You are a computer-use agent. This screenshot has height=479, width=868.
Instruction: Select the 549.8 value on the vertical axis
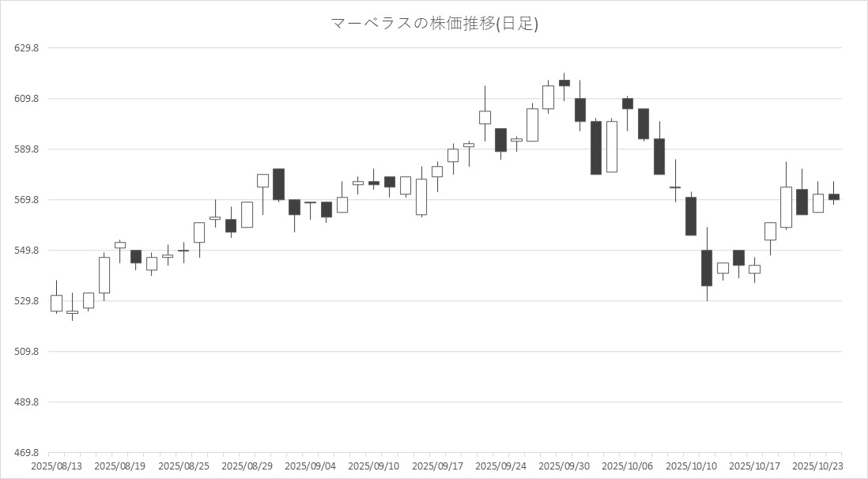(26, 251)
